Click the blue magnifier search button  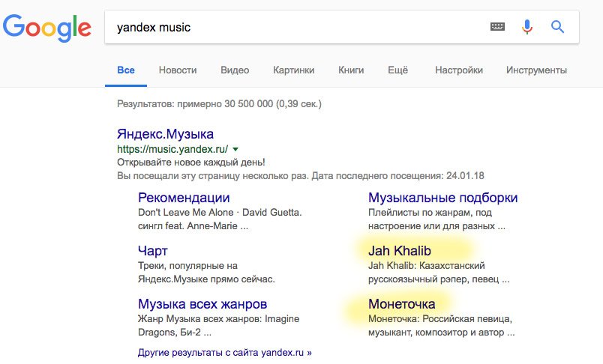pyautogui.click(x=557, y=27)
